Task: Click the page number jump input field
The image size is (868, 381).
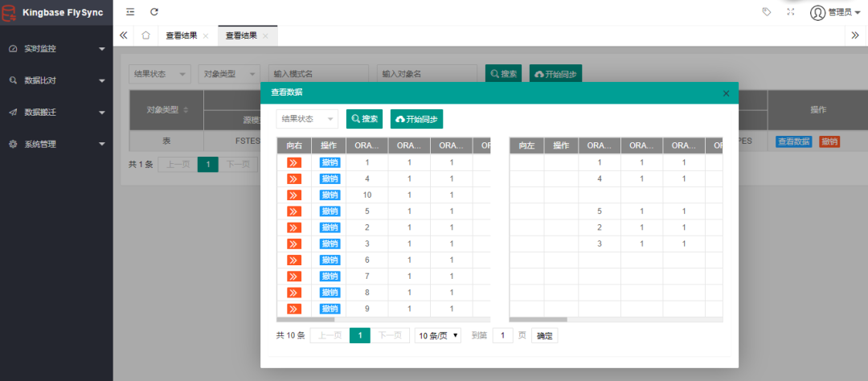Action: coord(502,335)
